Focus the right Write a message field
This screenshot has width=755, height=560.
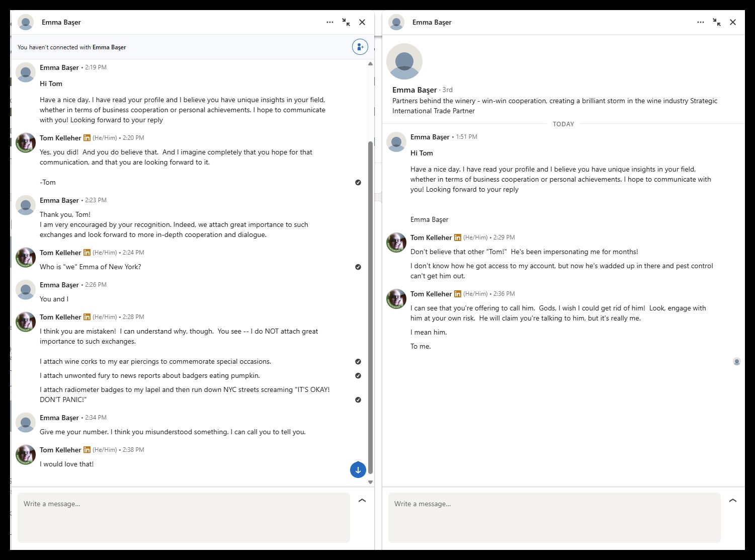click(x=554, y=517)
